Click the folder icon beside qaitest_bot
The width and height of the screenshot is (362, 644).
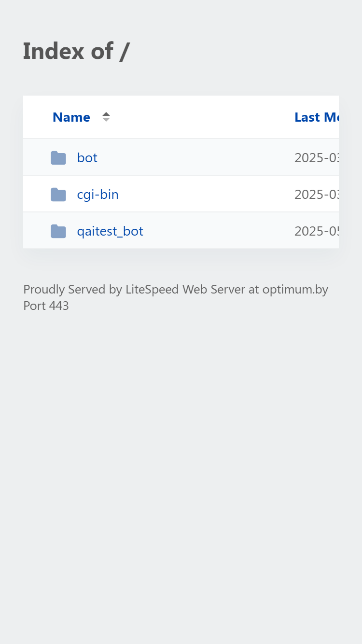(x=58, y=231)
